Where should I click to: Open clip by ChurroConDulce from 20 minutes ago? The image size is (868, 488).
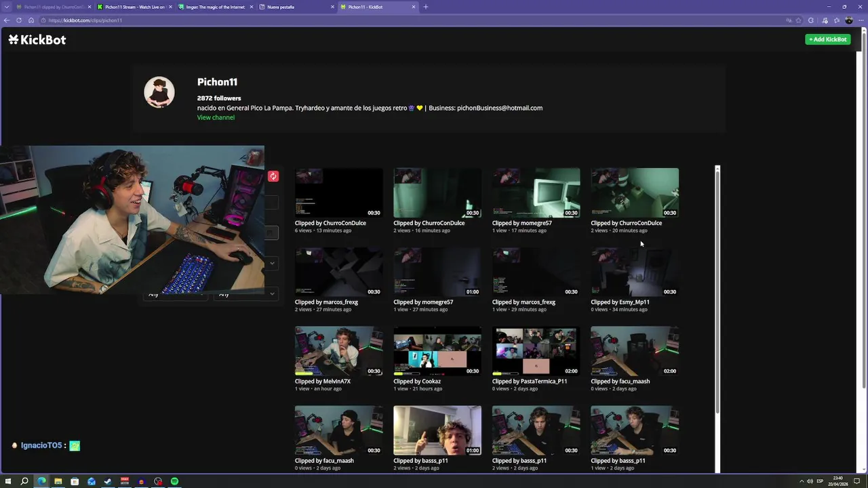pyautogui.click(x=635, y=192)
